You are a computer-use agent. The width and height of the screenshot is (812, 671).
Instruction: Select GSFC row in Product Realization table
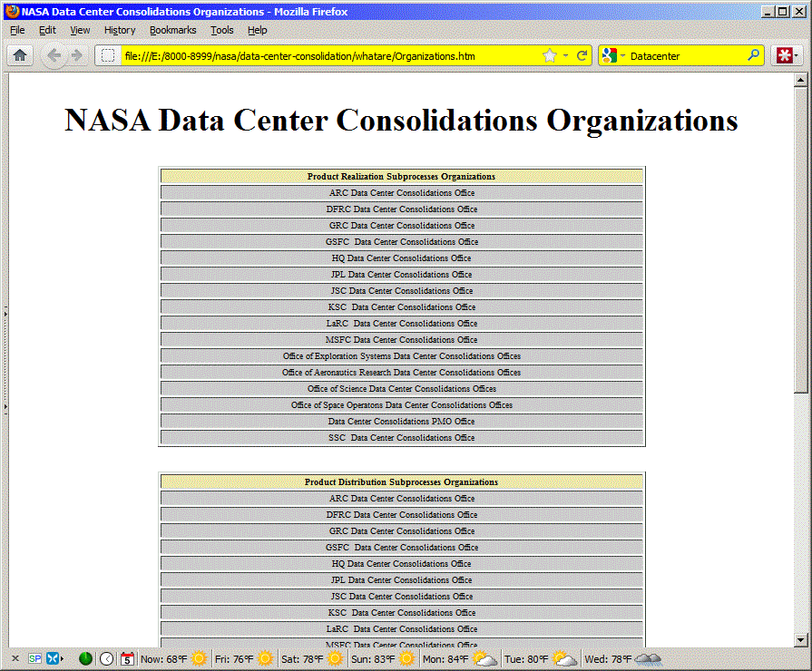pyautogui.click(x=401, y=241)
